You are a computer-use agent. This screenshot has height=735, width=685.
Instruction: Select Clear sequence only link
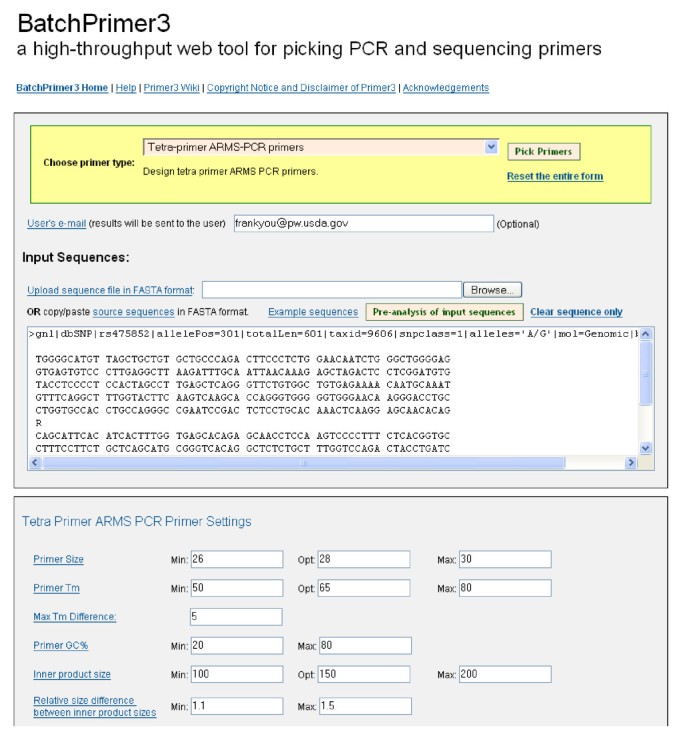576,312
